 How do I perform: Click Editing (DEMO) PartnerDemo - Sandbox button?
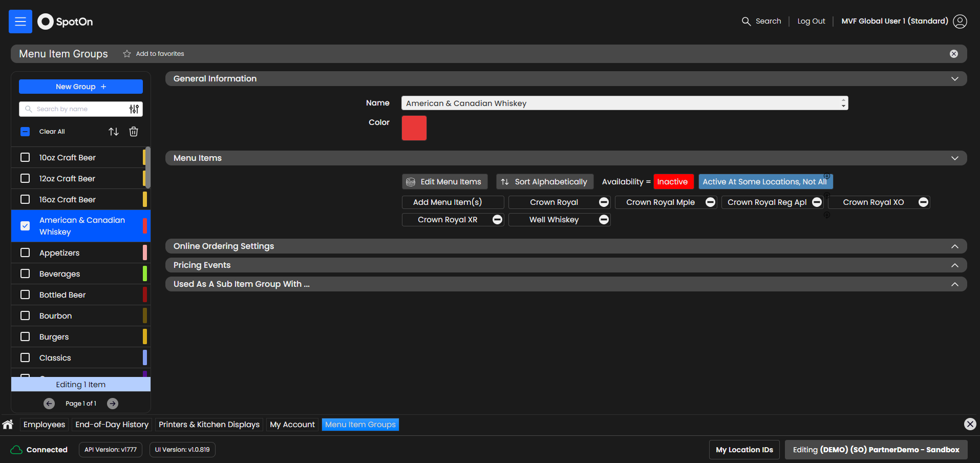coord(876,450)
